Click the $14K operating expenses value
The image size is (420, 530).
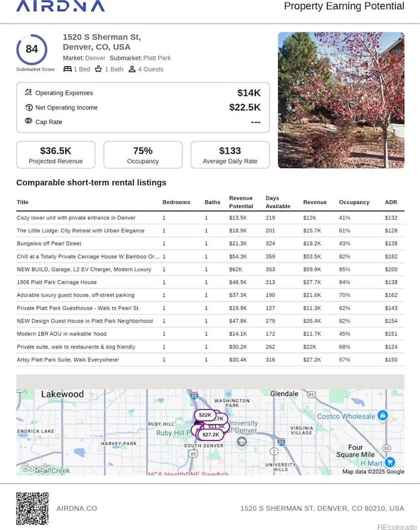[249, 93]
